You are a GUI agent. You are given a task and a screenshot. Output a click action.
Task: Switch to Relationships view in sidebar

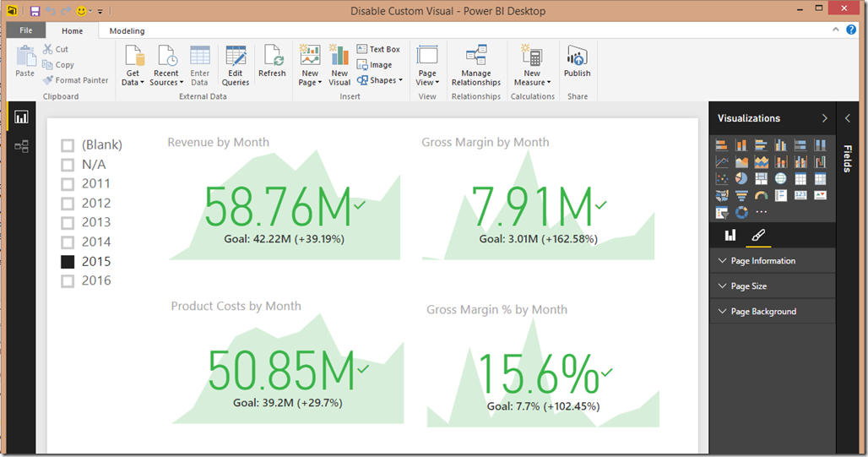point(22,146)
